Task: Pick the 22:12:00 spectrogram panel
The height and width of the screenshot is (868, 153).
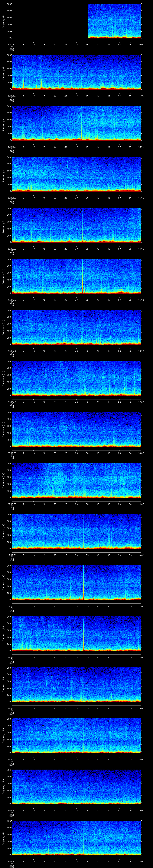Action: [77, 174]
